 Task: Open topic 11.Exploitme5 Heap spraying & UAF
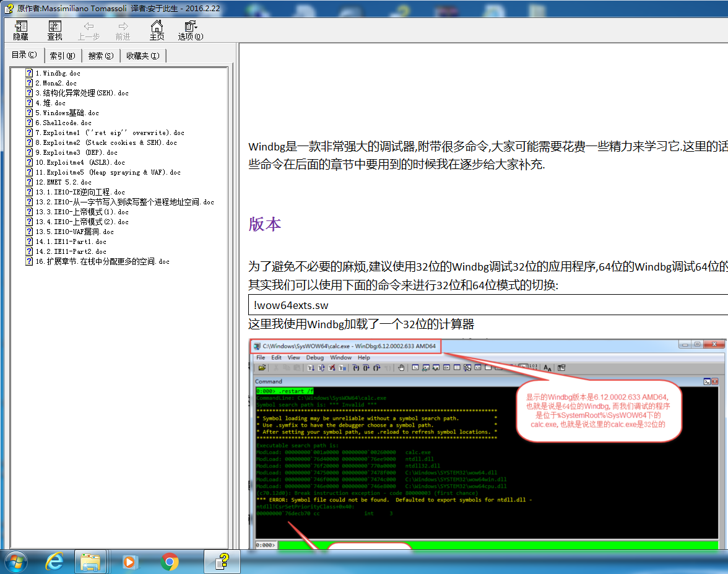pyautogui.click(x=108, y=172)
